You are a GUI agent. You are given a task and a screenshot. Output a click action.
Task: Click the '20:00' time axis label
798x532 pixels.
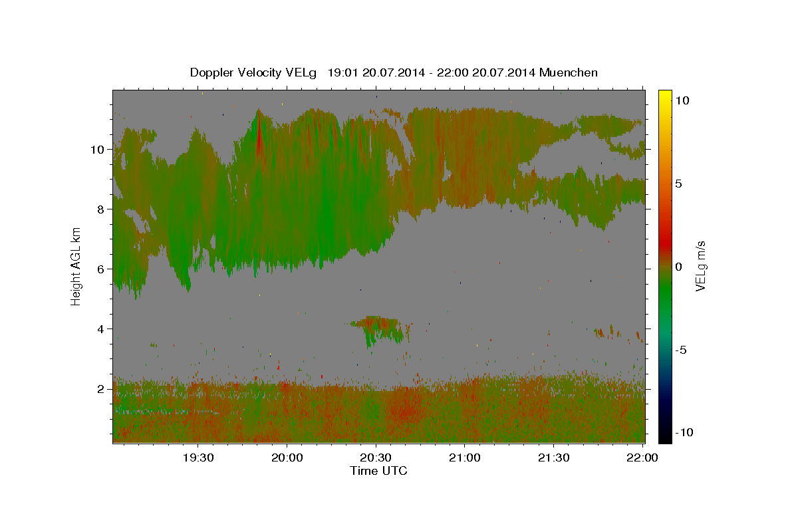[287, 458]
